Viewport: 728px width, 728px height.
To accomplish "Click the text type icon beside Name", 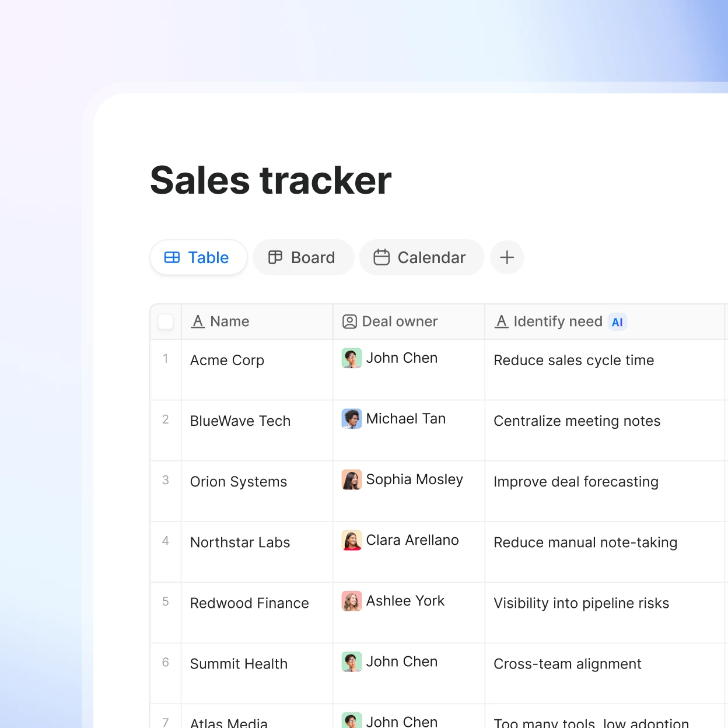I will tap(198, 321).
